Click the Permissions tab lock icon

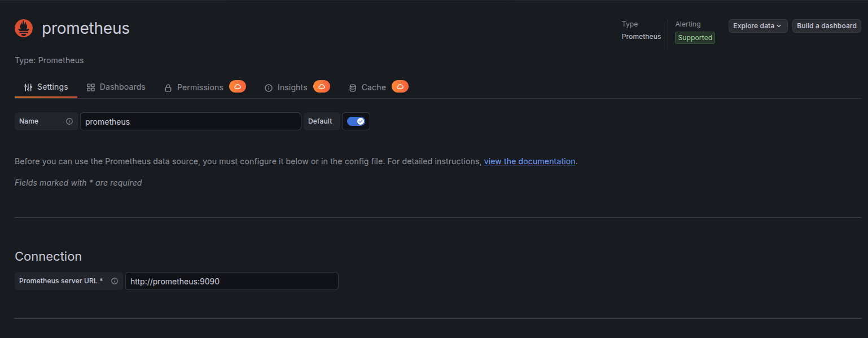coord(168,88)
